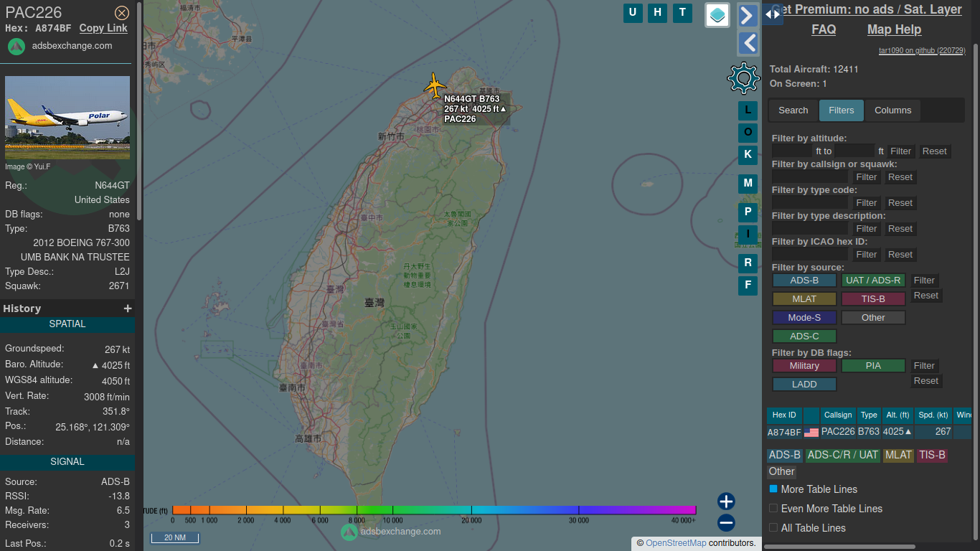980x551 pixels.
Task: Open the settings gear icon
Action: 743,77
